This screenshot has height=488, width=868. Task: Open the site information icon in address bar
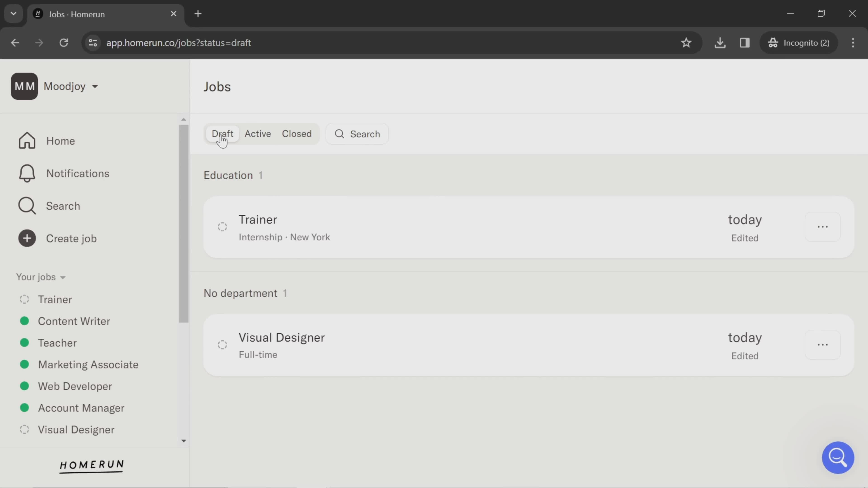click(x=93, y=43)
